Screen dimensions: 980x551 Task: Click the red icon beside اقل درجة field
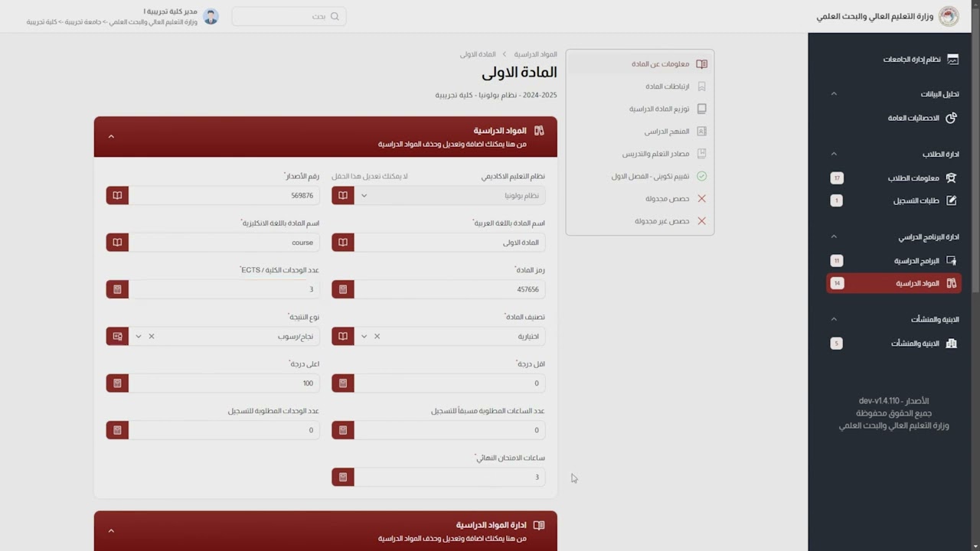pos(343,383)
